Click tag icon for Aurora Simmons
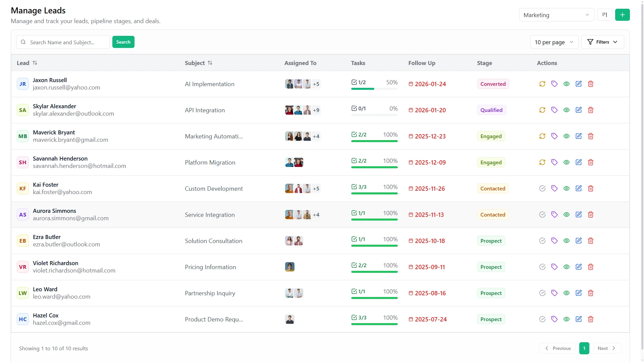The height and width of the screenshot is (362, 644). pos(554,215)
